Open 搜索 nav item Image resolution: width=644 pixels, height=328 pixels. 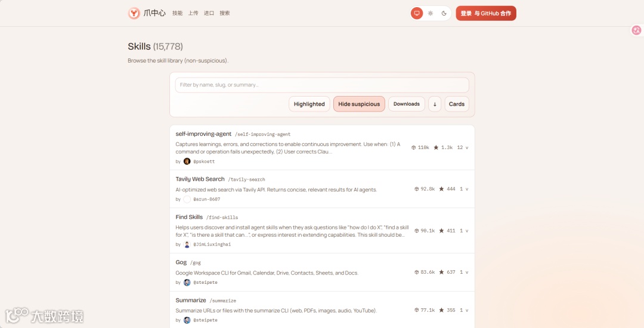225,13
